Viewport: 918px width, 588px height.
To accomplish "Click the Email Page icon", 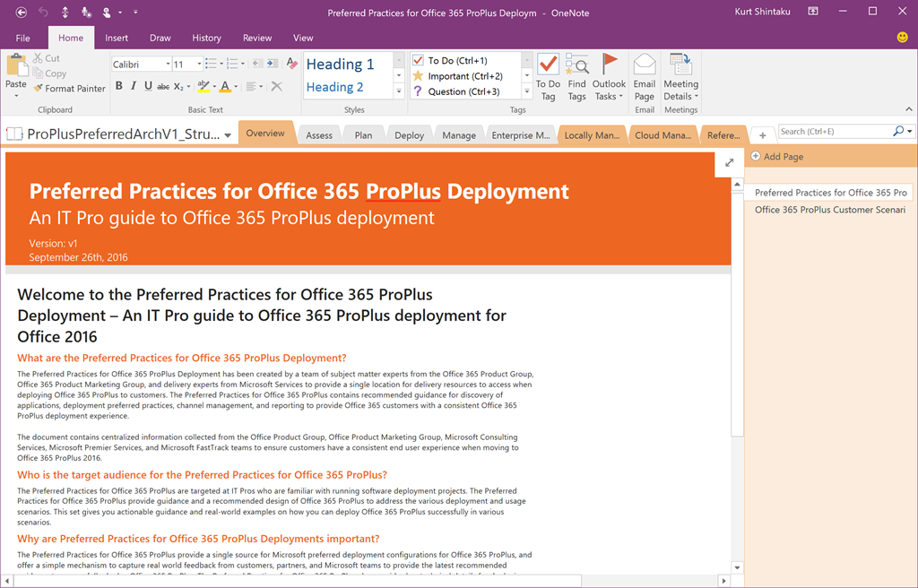I will point(644,77).
